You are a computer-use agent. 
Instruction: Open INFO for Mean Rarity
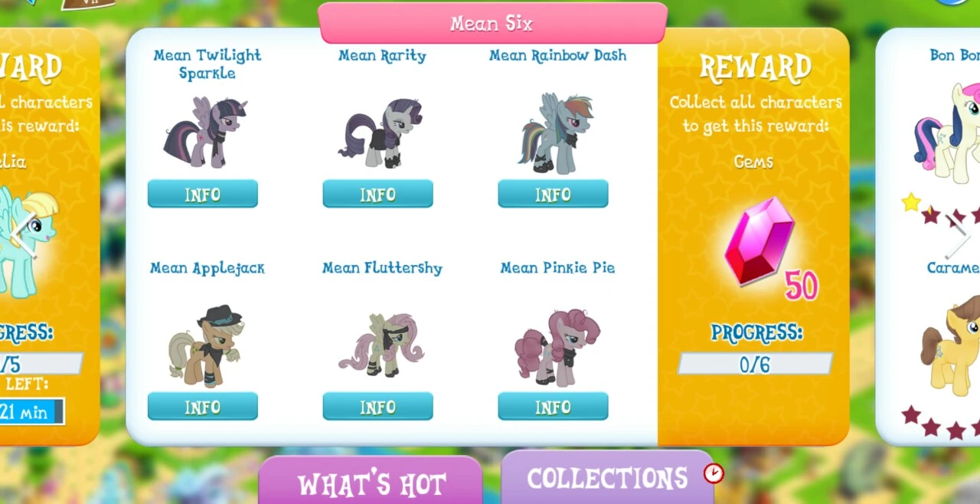(377, 194)
